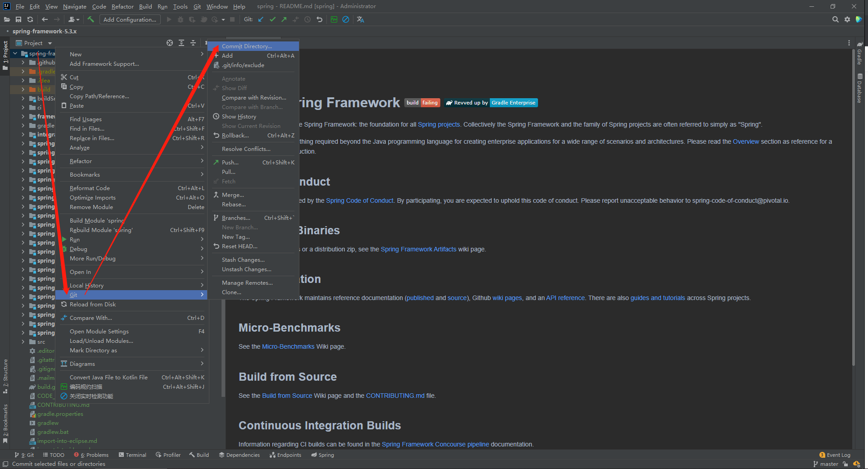Screen dimensions: 868x469
Task: Open the Spring Framework Concourse pipeline link
Action: click(x=435, y=444)
